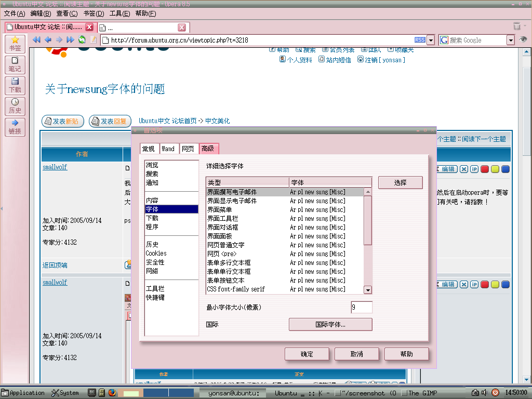
Task: Open the 工具(E) menu
Action: coord(120,14)
